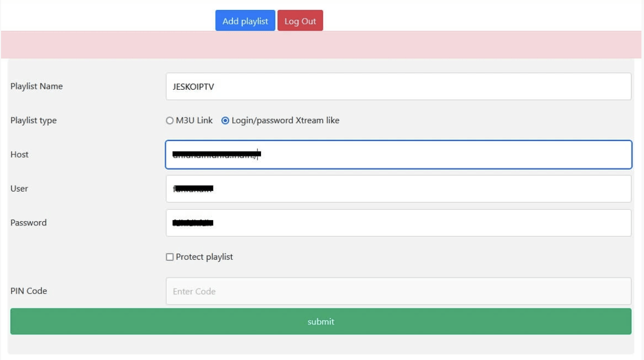Focus the Playlist Name field containing JESKOIPTV
The width and height of the screenshot is (644, 360).
click(398, 87)
